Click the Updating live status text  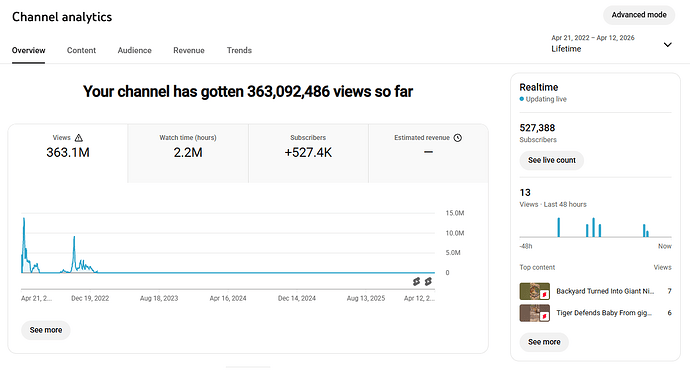(x=546, y=99)
